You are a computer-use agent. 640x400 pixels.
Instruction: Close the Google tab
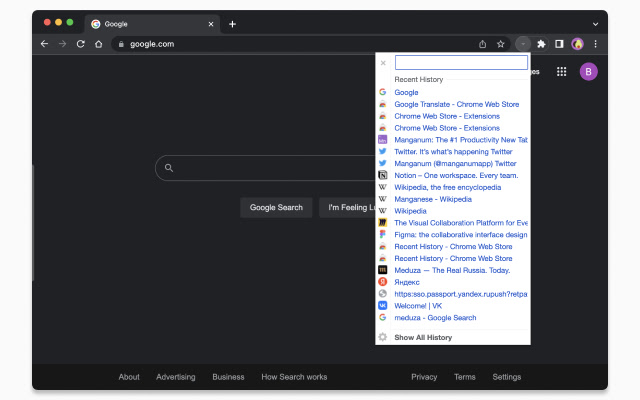[x=211, y=24]
